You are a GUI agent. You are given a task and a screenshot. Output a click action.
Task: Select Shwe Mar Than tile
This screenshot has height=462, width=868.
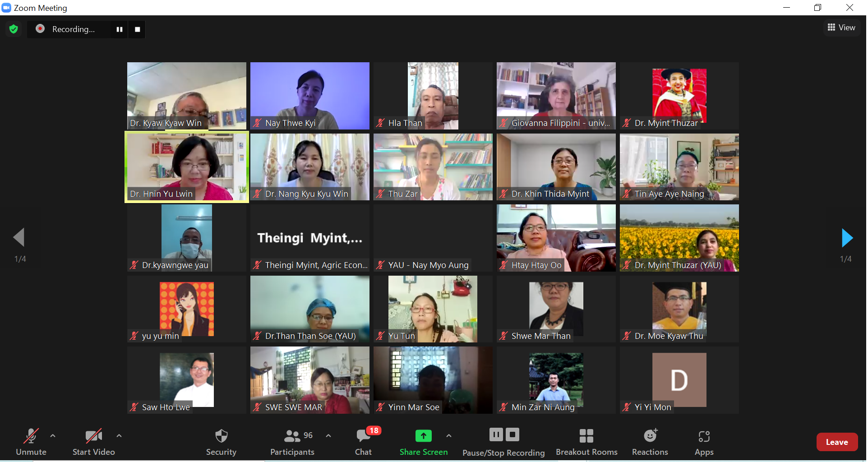pyautogui.click(x=556, y=309)
